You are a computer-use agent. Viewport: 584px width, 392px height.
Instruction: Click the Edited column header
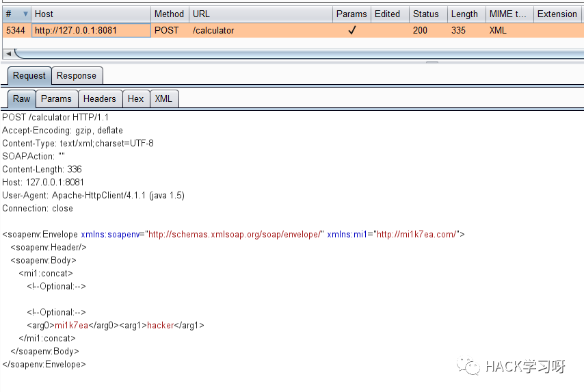pos(388,14)
